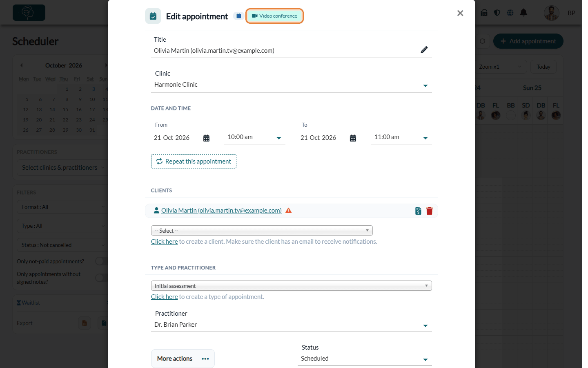Click the pencil icon to edit title
This screenshot has height=368, width=588.
pos(424,50)
